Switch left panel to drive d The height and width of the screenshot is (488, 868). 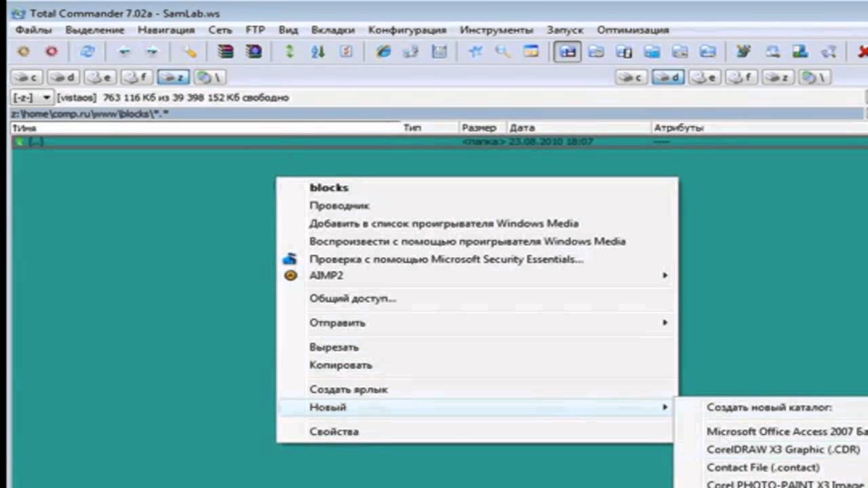click(63, 77)
